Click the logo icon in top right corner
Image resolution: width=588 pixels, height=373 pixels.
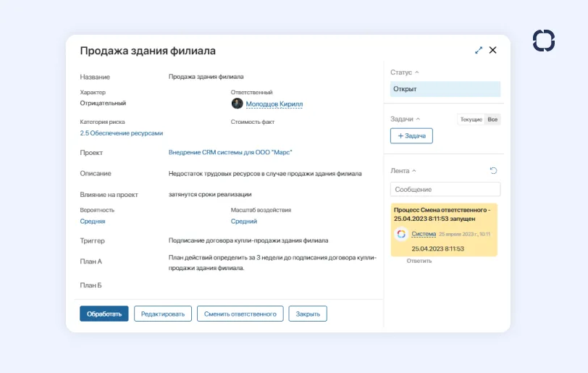click(544, 41)
